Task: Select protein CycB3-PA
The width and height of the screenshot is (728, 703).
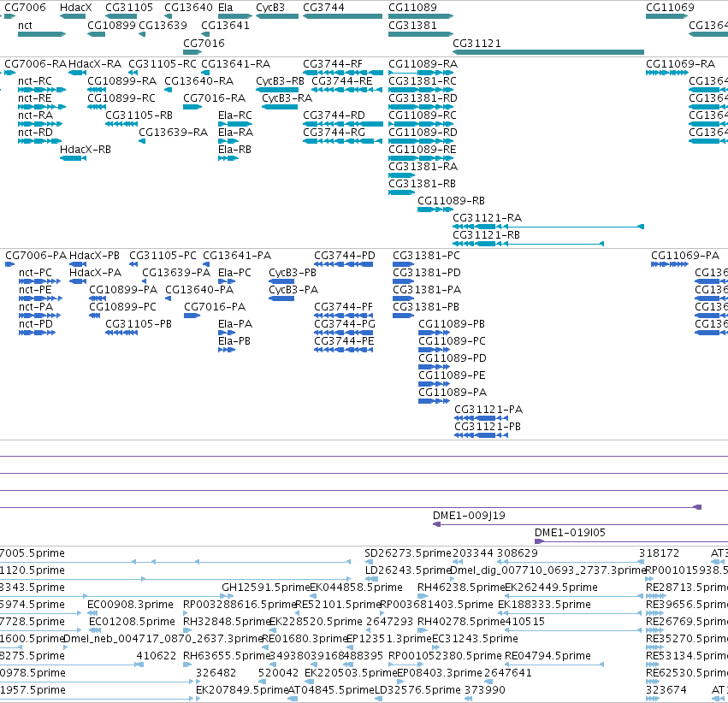Action: click(281, 298)
